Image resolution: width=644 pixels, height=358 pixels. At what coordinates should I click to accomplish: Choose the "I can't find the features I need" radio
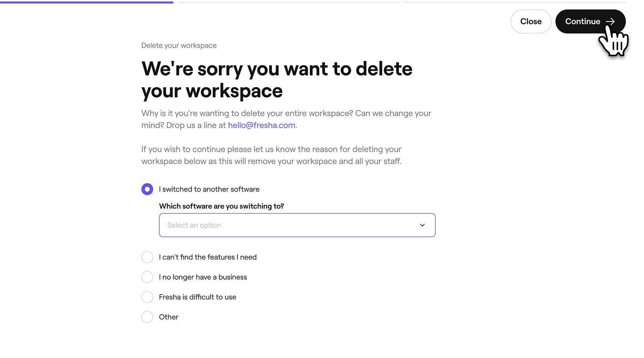coord(147,257)
